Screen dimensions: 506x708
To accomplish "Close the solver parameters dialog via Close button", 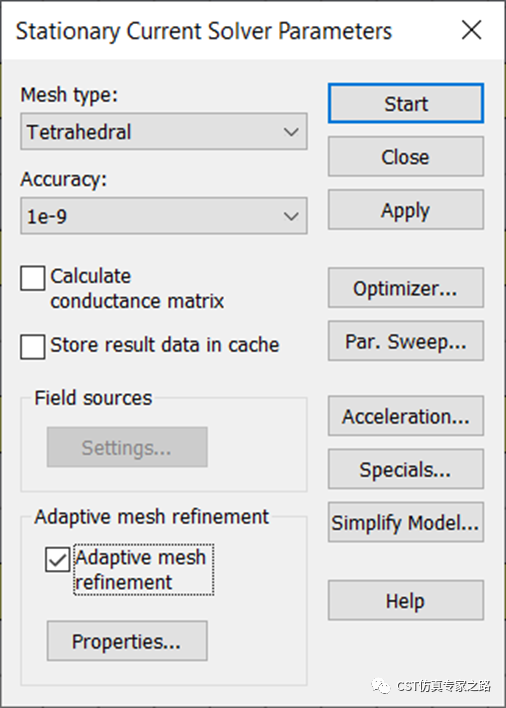I will (406, 157).
